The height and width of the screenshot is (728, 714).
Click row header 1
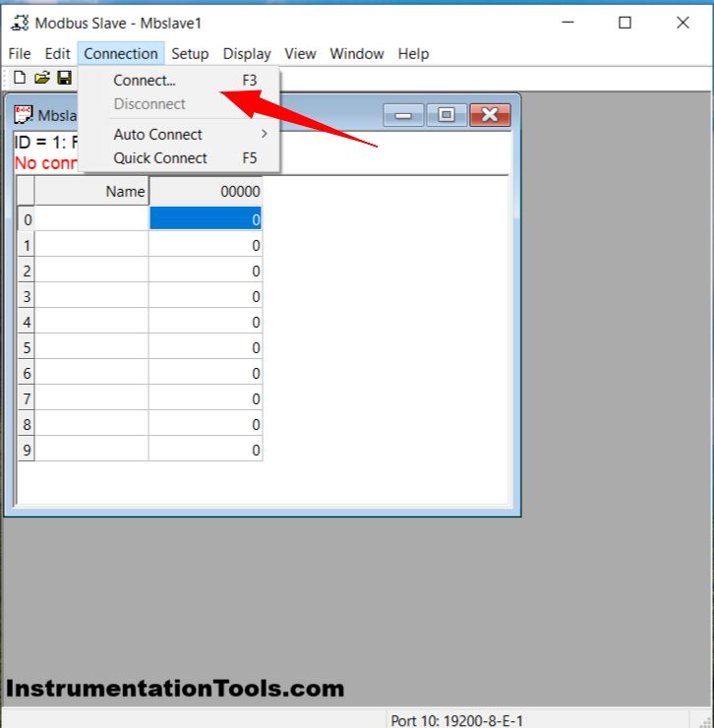point(26,245)
